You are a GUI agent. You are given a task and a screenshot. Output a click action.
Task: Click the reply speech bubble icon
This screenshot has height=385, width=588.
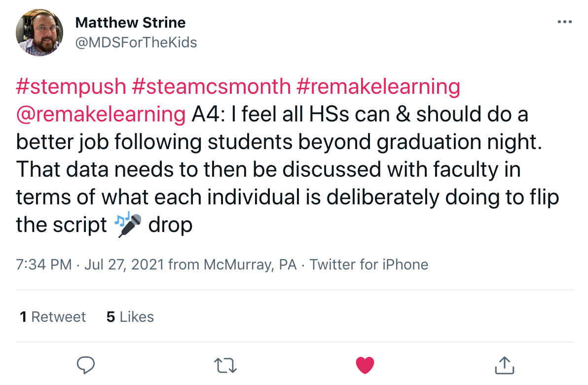tap(86, 365)
